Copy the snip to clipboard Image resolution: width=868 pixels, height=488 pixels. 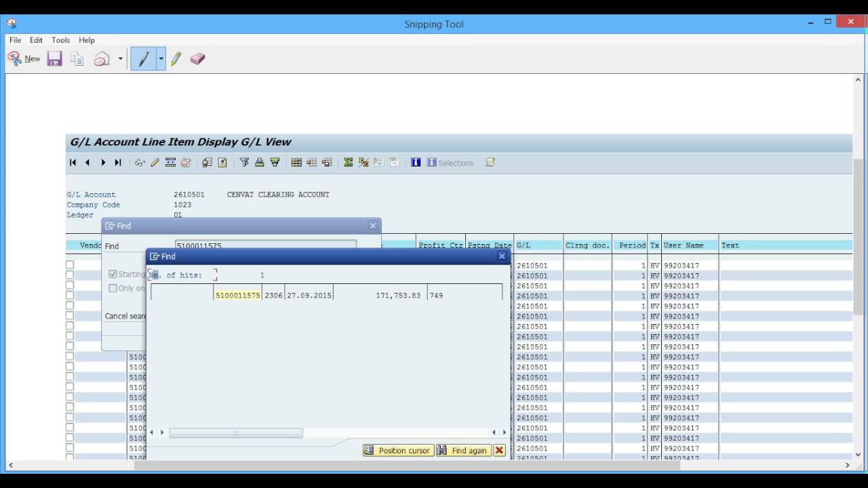coord(77,59)
